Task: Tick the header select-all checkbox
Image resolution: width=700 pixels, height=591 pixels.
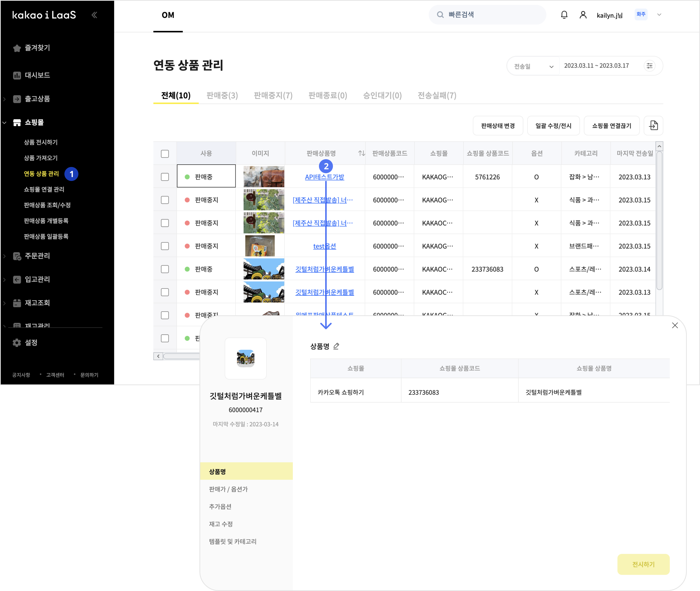Action: tap(165, 154)
